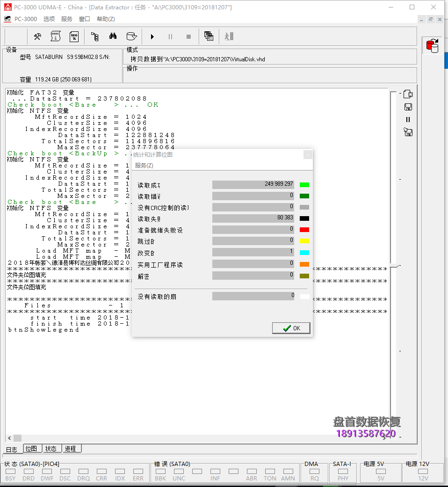Switch to the 进程 tab
The image size is (448, 487).
pos(71,449)
